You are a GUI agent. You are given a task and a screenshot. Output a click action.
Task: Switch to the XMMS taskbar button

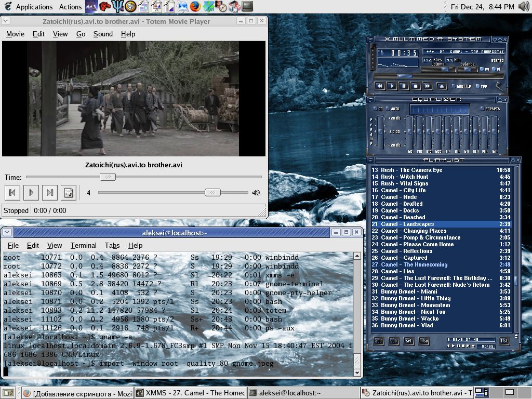190,393
